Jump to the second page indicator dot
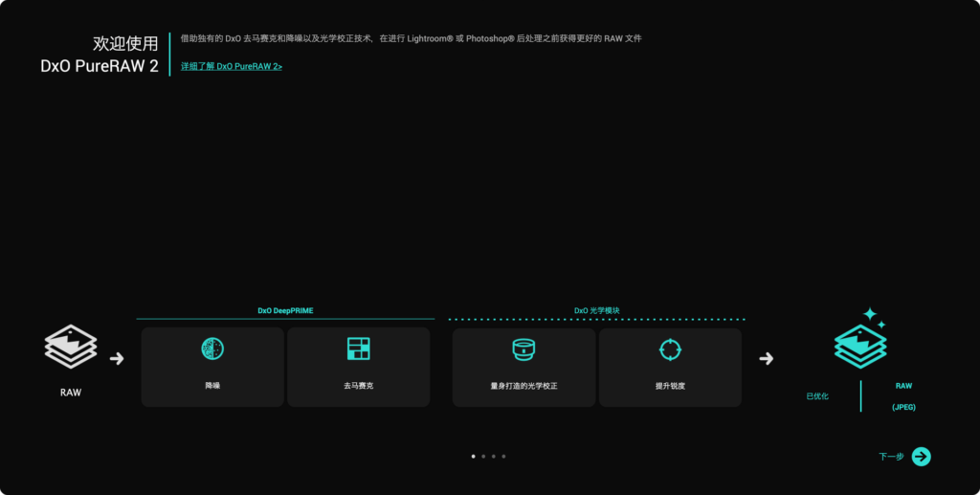980x495 pixels. (x=483, y=457)
